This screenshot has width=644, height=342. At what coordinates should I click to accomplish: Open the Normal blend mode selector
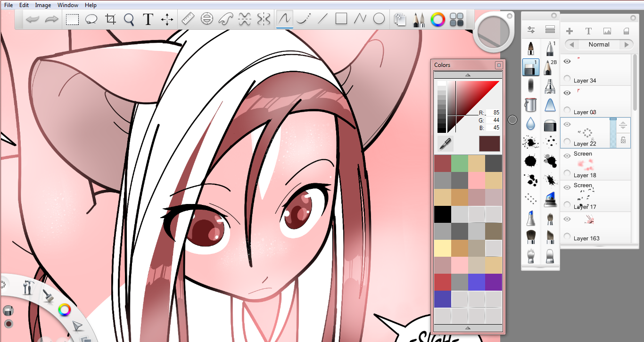click(x=599, y=44)
